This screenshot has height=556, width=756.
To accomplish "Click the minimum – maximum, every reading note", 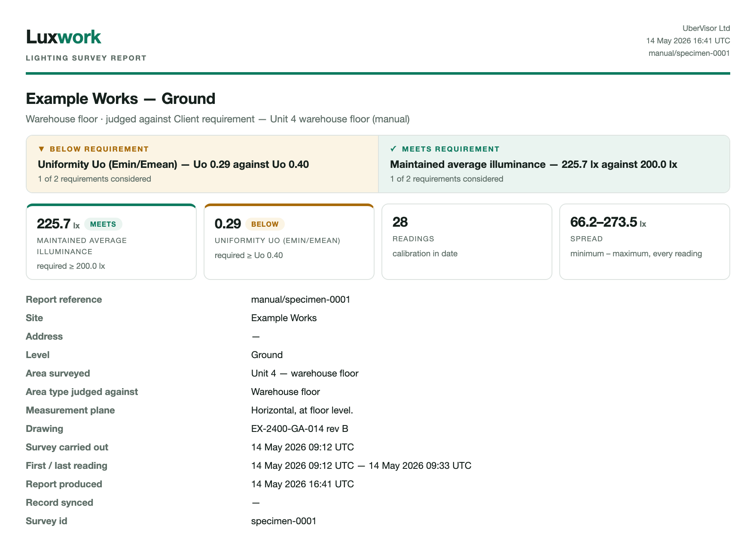I will (636, 254).
